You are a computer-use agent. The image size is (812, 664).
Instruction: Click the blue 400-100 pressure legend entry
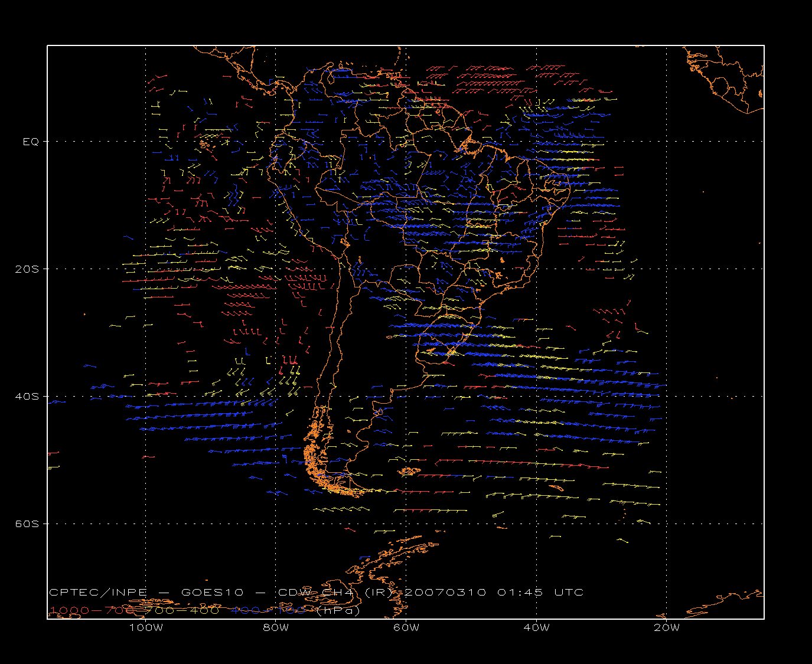point(269,610)
